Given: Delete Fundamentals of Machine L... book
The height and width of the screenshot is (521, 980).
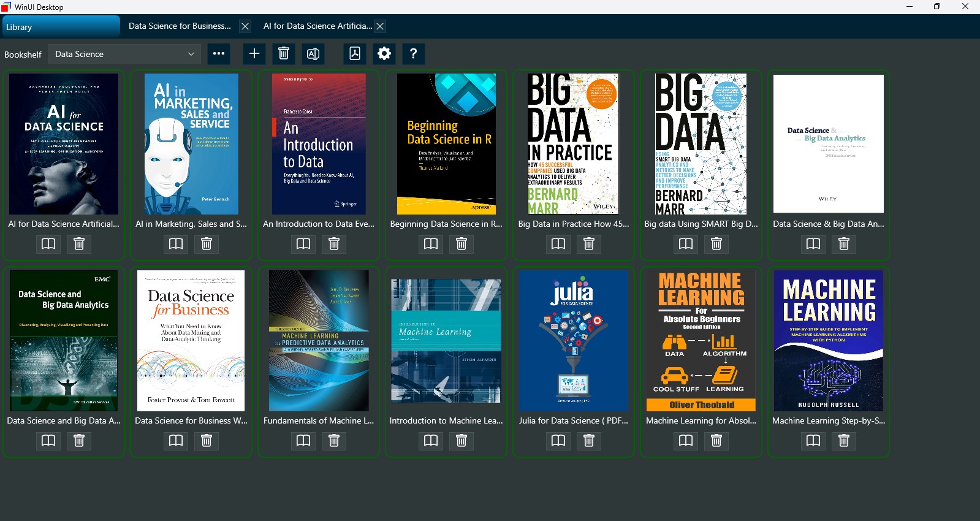Looking at the screenshot, I should click(334, 441).
